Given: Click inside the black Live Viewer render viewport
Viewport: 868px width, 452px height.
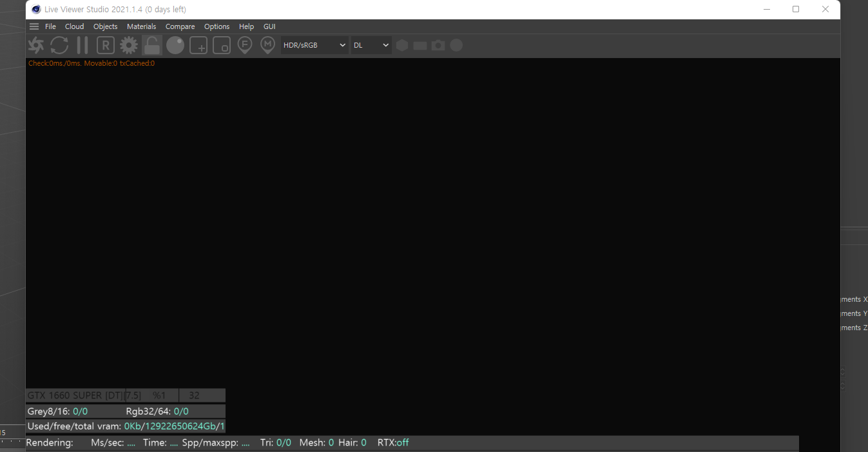Looking at the screenshot, I should [433, 226].
